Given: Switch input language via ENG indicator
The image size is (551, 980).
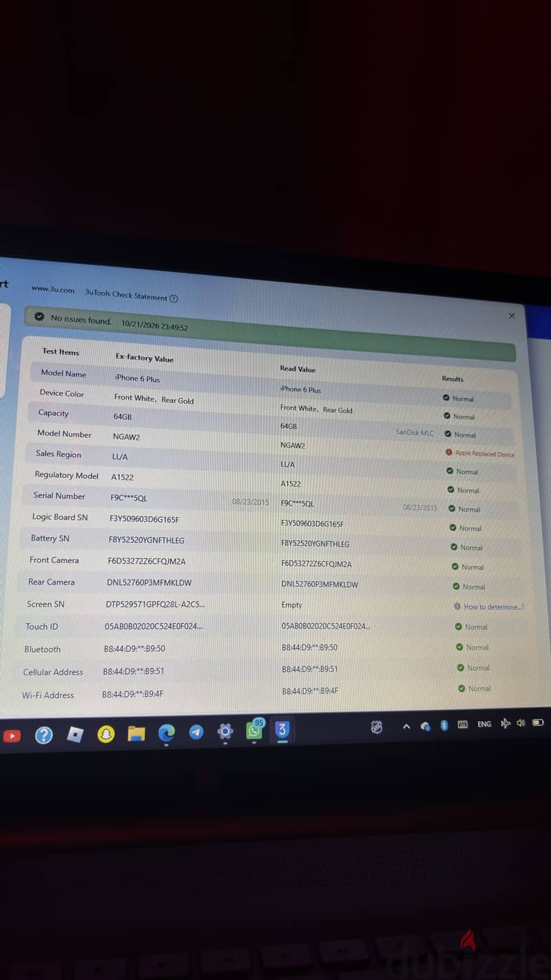Looking at the screenshot, I should (x=484, y=724).
